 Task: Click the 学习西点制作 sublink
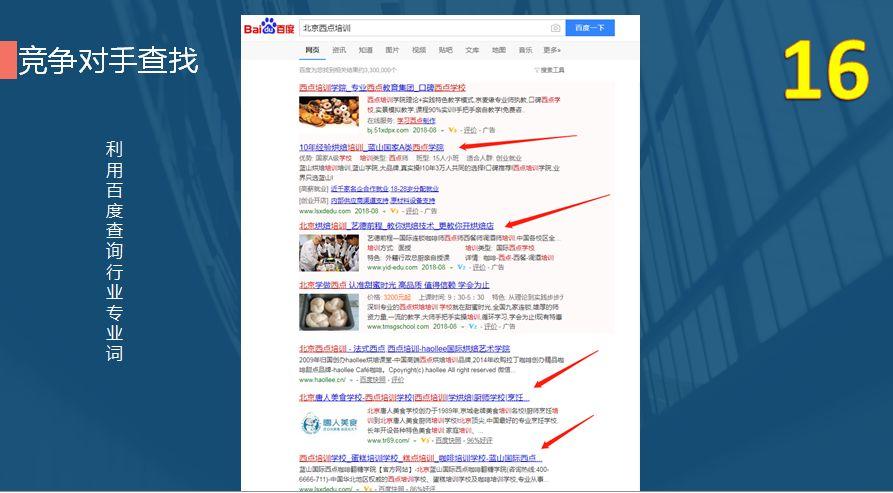pyautogui.click(x=416, y=121)
